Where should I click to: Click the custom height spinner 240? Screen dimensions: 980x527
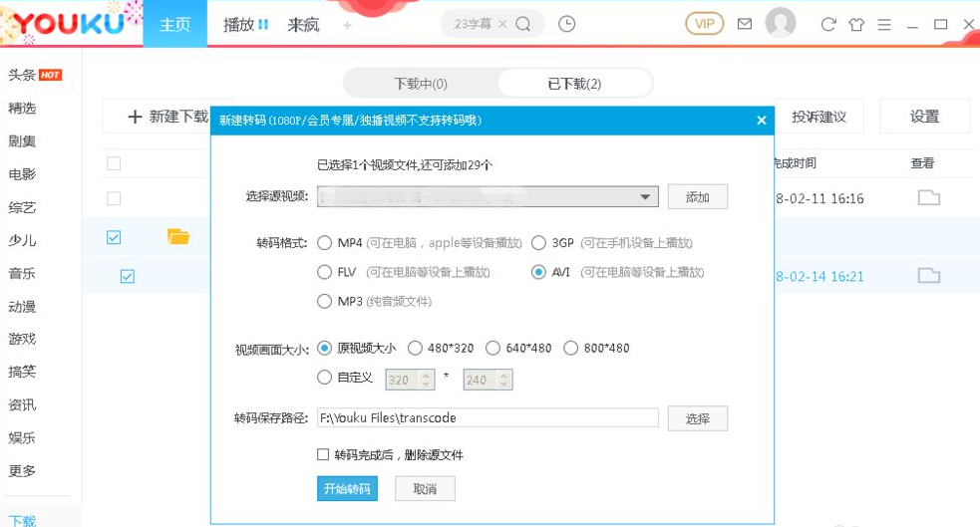[x=488, y=380]
